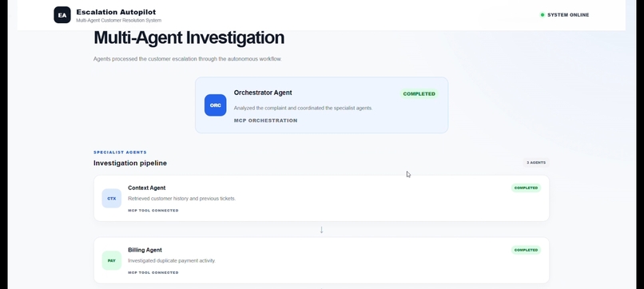Screen dimensions: 644x289
Task: Click 'Retrieved customer history and previous tickets' text
Action: [x=181, y=198]
